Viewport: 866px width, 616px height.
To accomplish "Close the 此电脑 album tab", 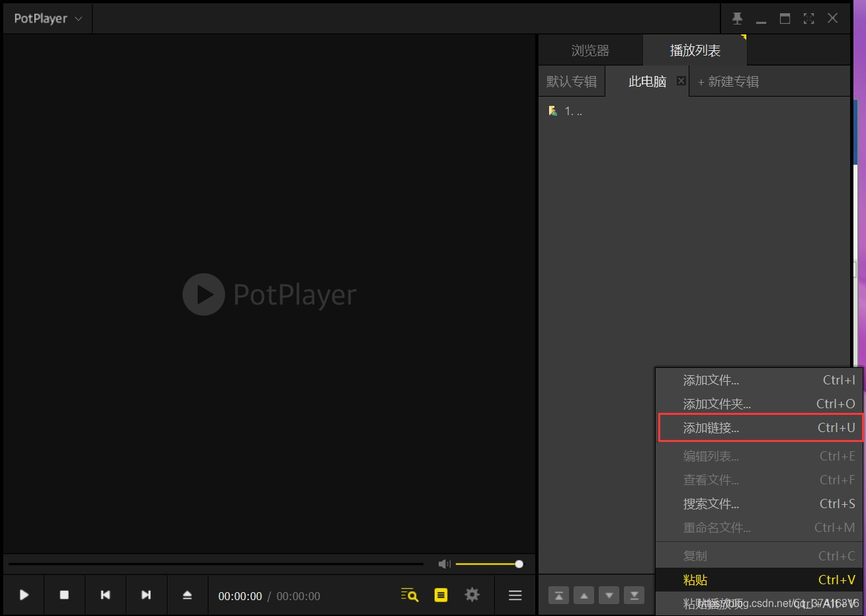I will point(681,81).
